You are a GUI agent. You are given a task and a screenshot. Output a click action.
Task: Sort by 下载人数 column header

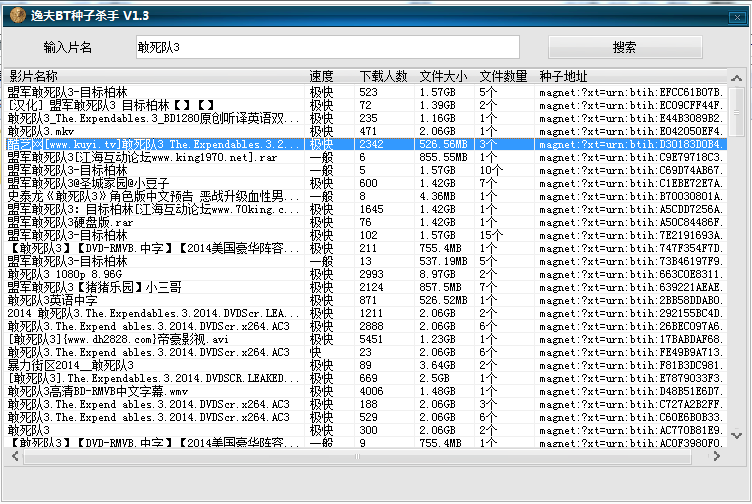point(383,76)
